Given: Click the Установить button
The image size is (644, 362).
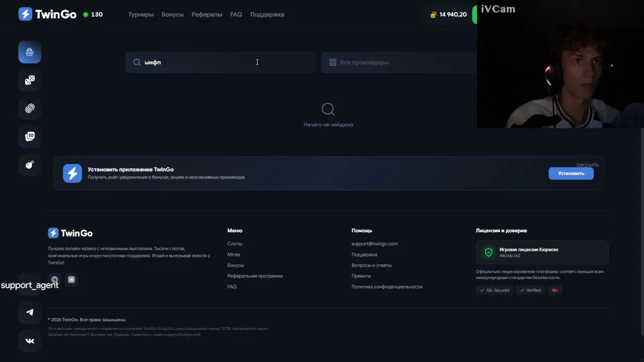Looking at the screenshot, I should (571, 173).
